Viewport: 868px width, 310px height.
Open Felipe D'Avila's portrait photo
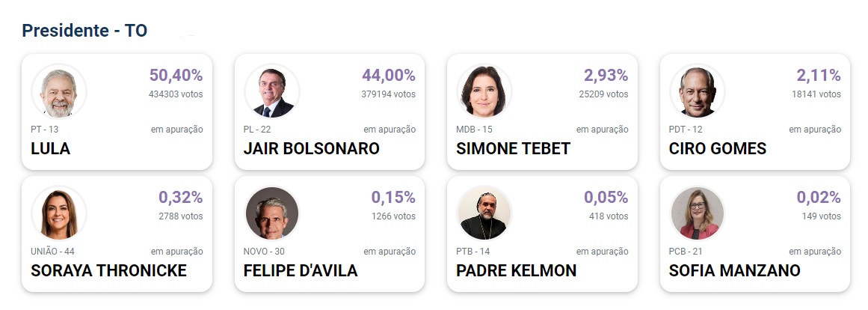pyautogui.click(x=272, y=213)
